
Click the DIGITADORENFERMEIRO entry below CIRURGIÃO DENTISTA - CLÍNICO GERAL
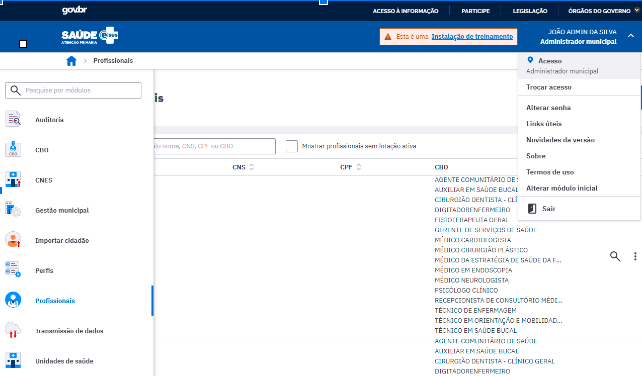pos(472,371)
